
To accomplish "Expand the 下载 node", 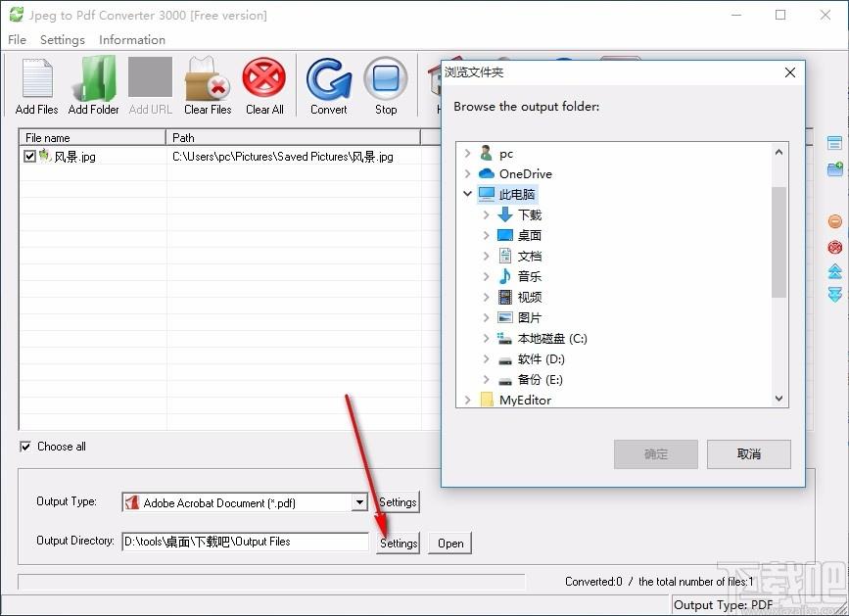I will click(487, 214).
